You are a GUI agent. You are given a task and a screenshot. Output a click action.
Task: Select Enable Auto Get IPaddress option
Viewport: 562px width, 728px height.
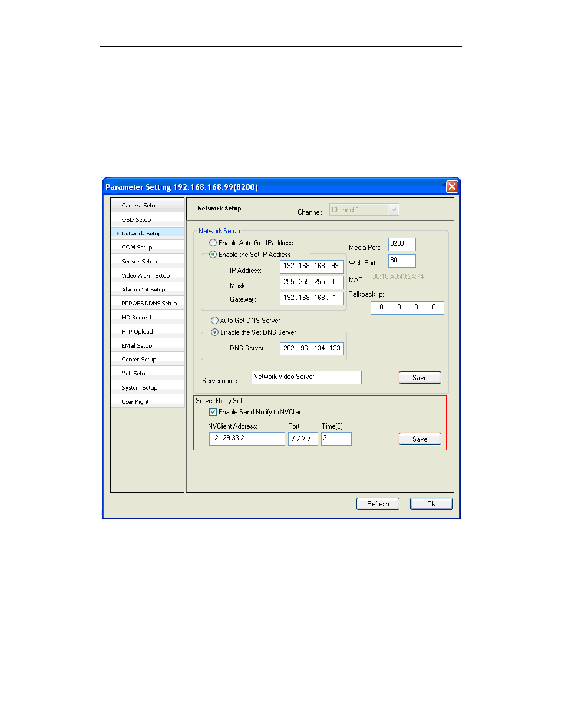coord(213,243)
